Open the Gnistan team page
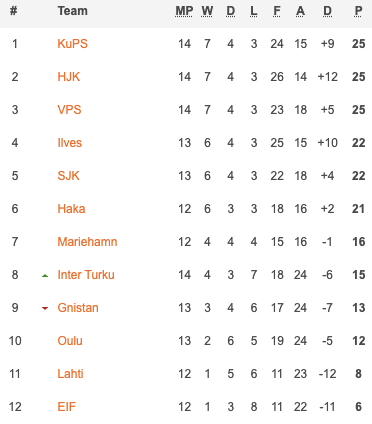The width and height of the screenshot is (372, 424). tap(78, 308)
